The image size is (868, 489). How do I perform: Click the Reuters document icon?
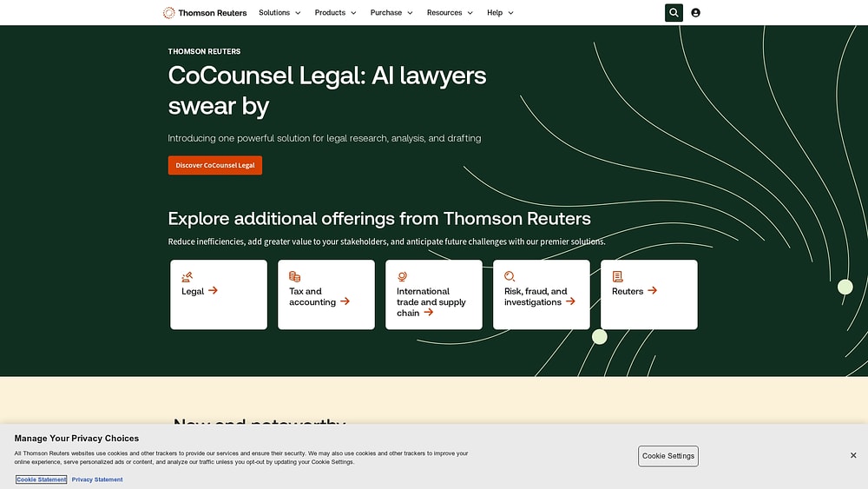click(x=617, y=276)
